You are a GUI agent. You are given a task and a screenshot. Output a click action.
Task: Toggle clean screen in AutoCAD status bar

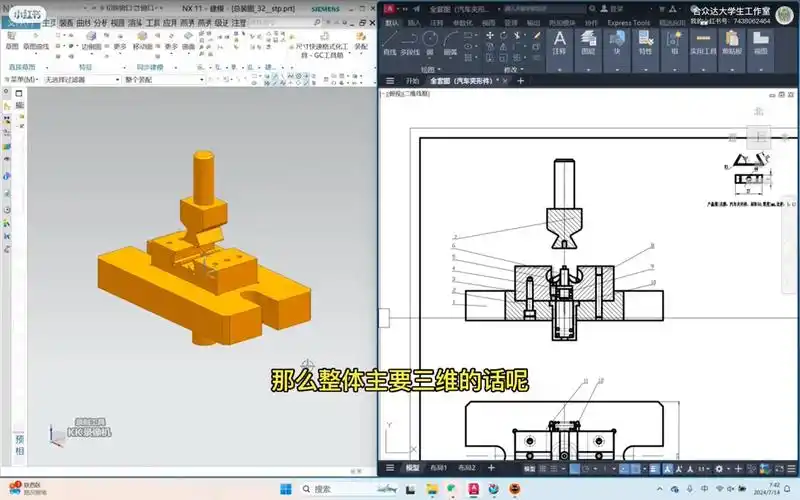(779, 468)
